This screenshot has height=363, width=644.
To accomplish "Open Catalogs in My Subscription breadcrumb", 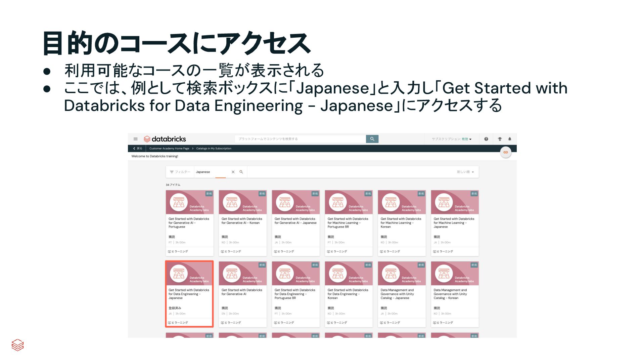I will pos(214,148).
